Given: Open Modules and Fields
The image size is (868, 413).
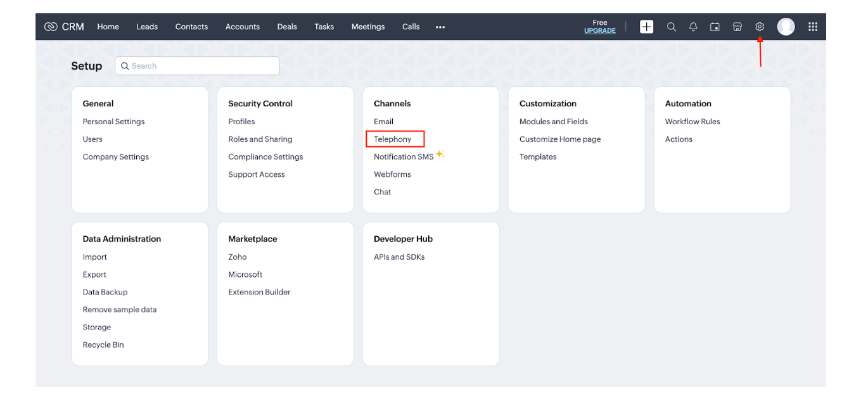Looking at the screenshot, I should (x=554, y=122).
